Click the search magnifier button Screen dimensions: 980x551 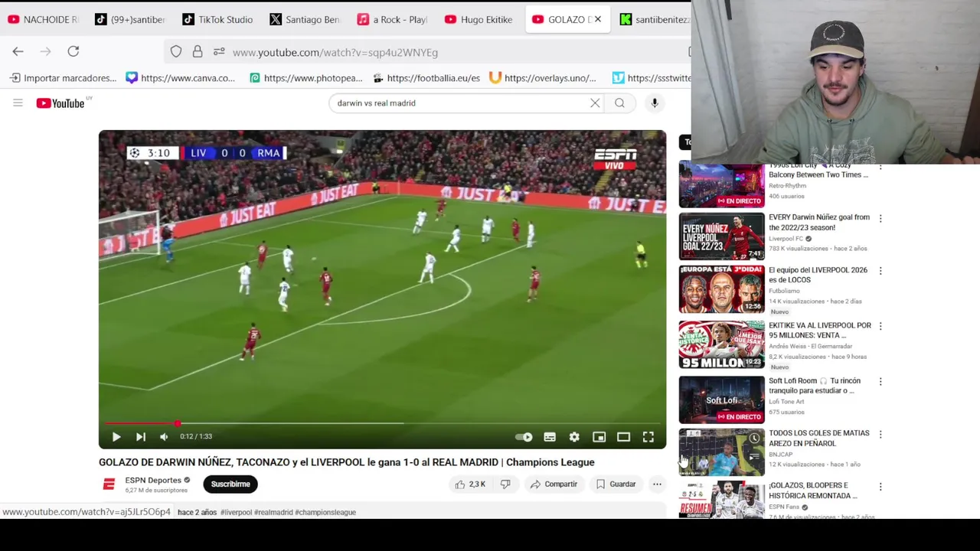click(x=619, y=103)
